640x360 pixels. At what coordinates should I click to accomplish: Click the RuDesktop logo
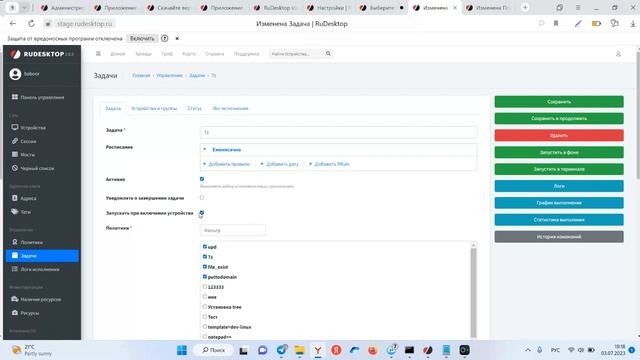42,54
